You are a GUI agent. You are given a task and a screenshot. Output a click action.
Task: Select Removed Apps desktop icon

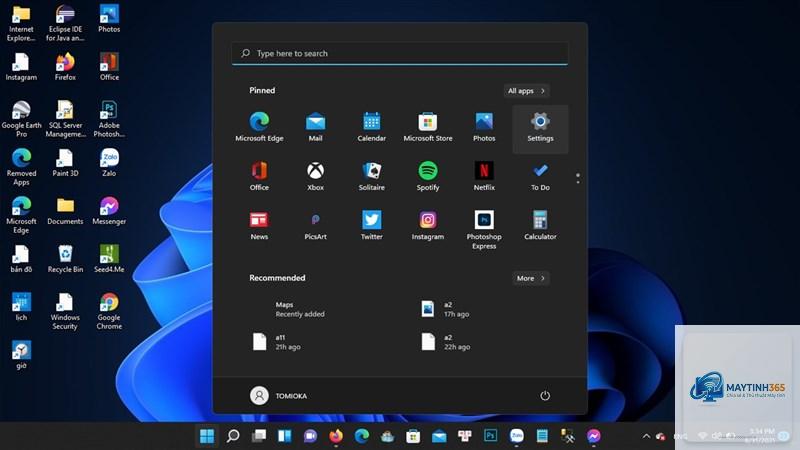click(x=21, y=167)
